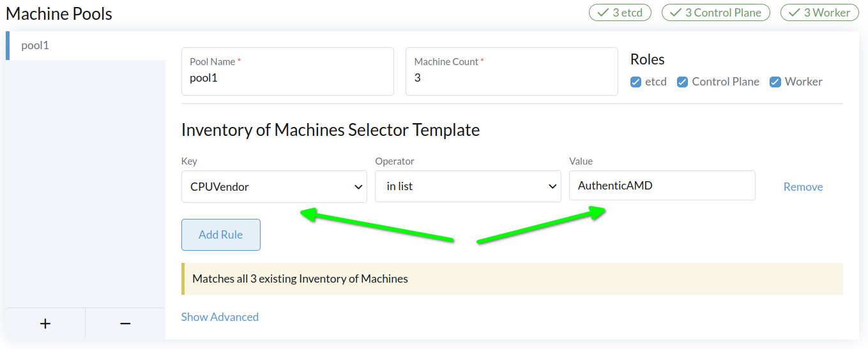Viewport: 868px width, 349px height.
Task: Select the pool1 tab in sidebar
Action: point(86,45)
